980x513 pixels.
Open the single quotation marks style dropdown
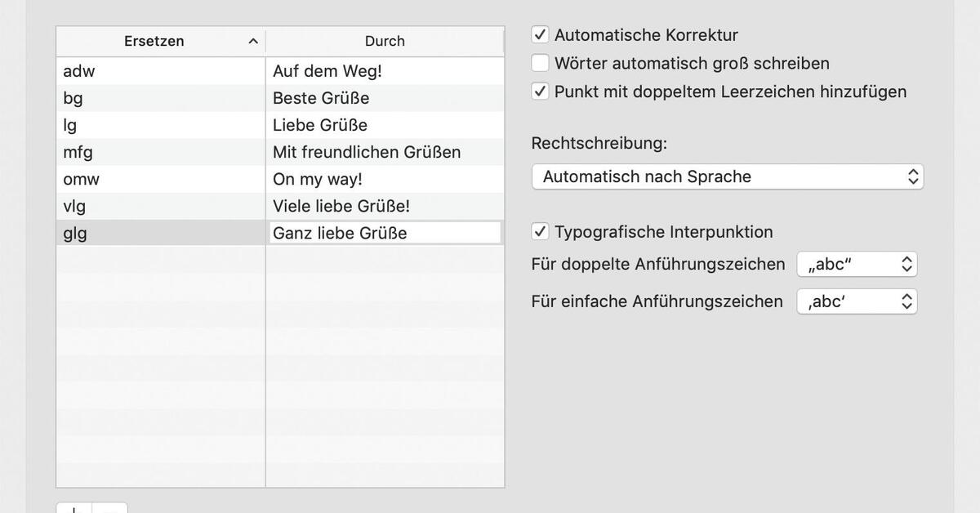point(856,301)
